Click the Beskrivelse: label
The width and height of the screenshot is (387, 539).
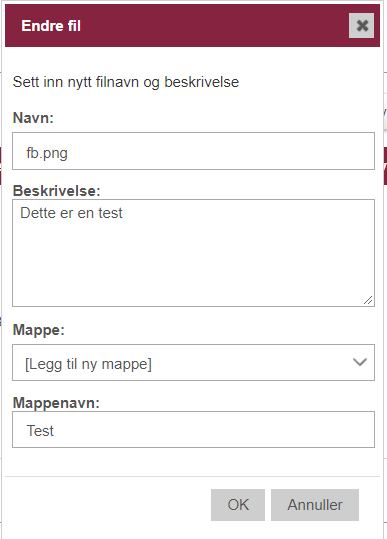click(x=57, y=191)
